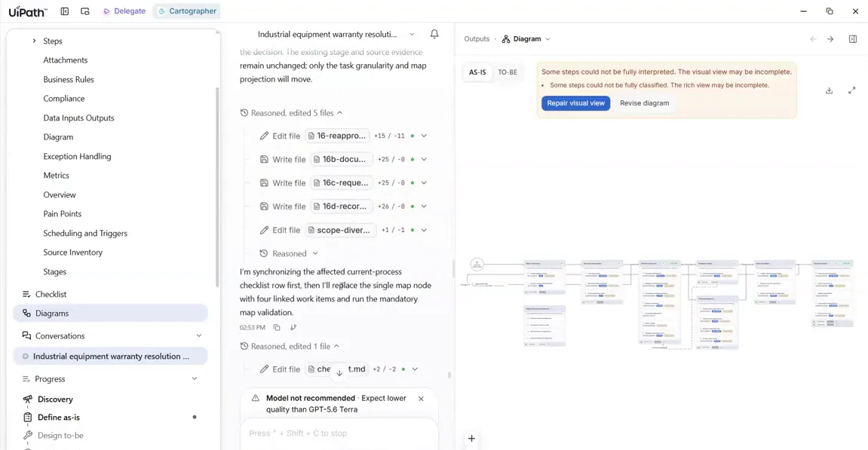The width and height of the screenshot is (868, 450).
Task: Open the Diagram outputs dropdown
Action: tap(526, 39)
